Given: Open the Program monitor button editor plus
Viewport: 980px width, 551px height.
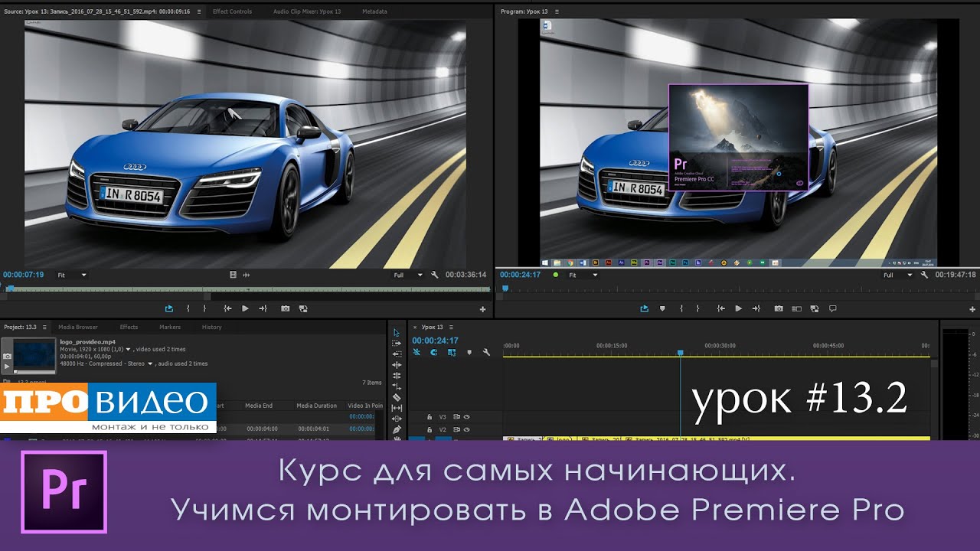Looking at the screenshot, I should pyautogui.click(x=973, y=309).
